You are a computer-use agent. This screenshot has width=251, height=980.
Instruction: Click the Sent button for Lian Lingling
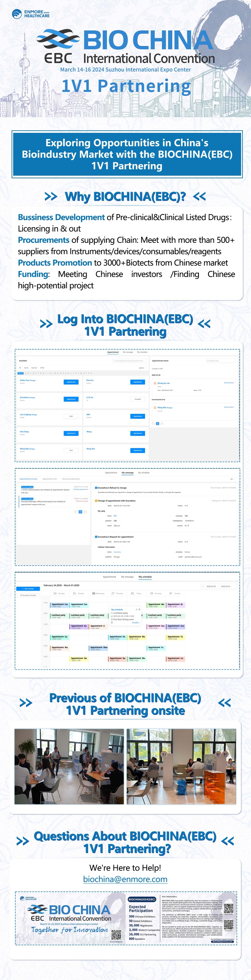pos(71,416)
